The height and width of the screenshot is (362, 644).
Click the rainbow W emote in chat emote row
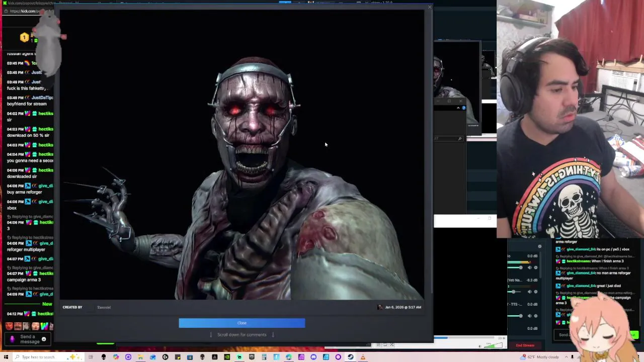(44, 326)
